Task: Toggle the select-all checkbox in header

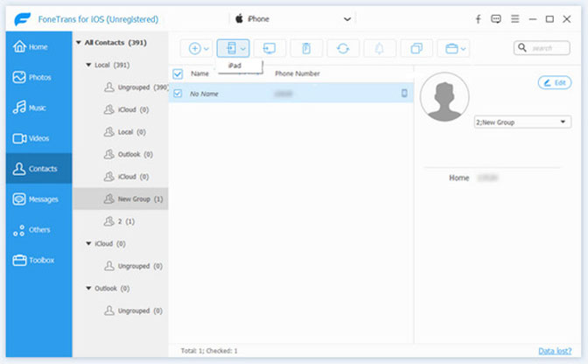Action: point(178,73)
